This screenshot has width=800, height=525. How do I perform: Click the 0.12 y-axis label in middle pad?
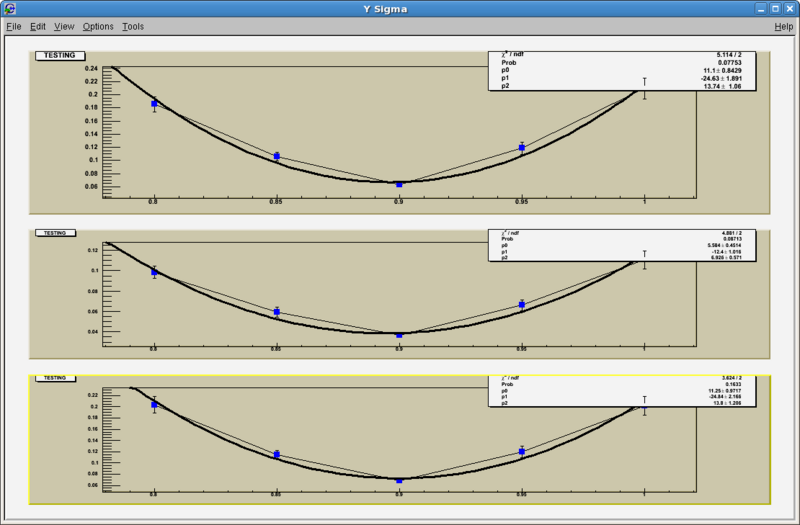tap(93, 250)
